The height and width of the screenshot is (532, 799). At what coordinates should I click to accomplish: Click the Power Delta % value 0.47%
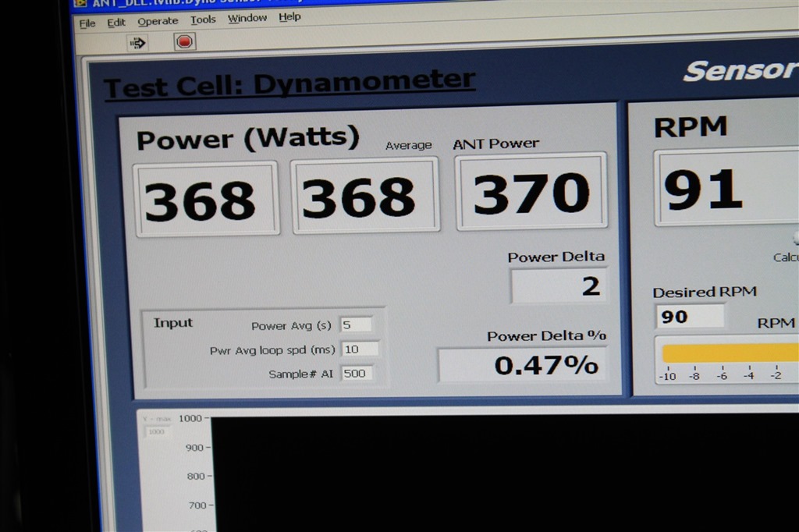(523, 364)
